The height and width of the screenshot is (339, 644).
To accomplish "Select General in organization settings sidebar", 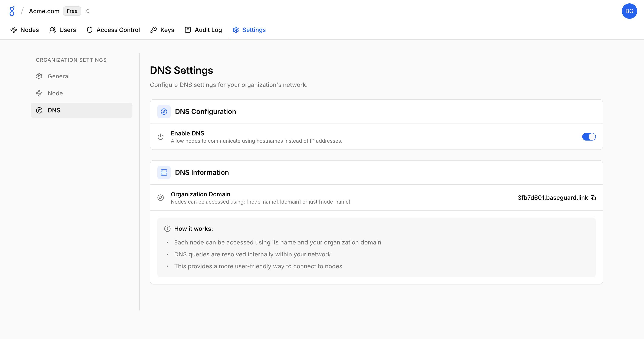I will 59,76.
